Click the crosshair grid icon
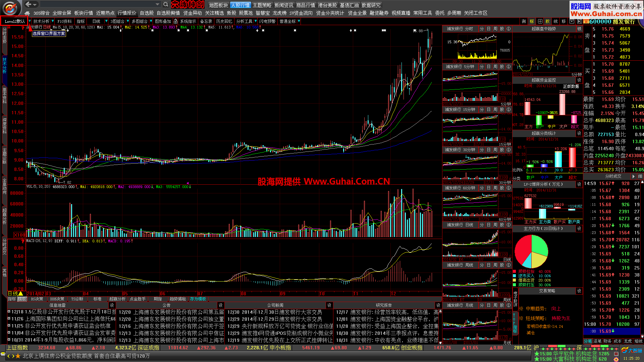Screen dimensions: 644x362 click(540, 21)
